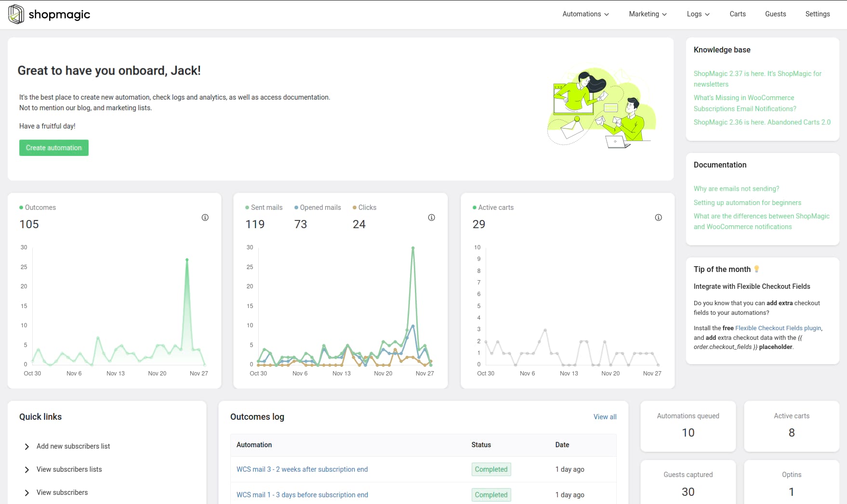Screen dimensions: 847x504
Task: Toggle the Opened mails legend series
Action: tap(318, 207)
